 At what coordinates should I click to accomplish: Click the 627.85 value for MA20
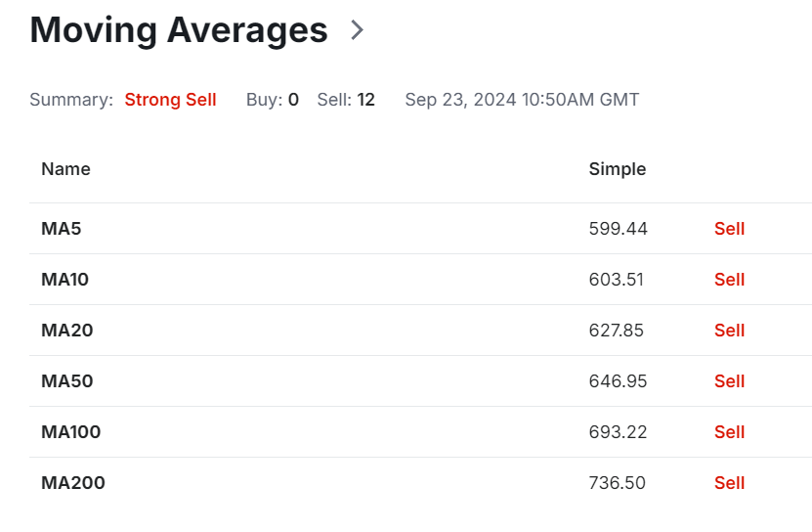click(616, 330)
